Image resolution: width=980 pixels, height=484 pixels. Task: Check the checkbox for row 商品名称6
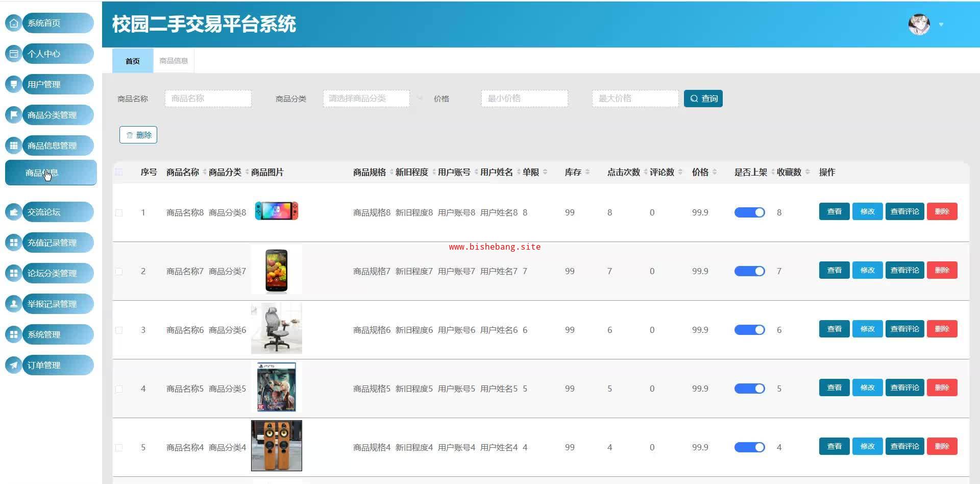119,330
